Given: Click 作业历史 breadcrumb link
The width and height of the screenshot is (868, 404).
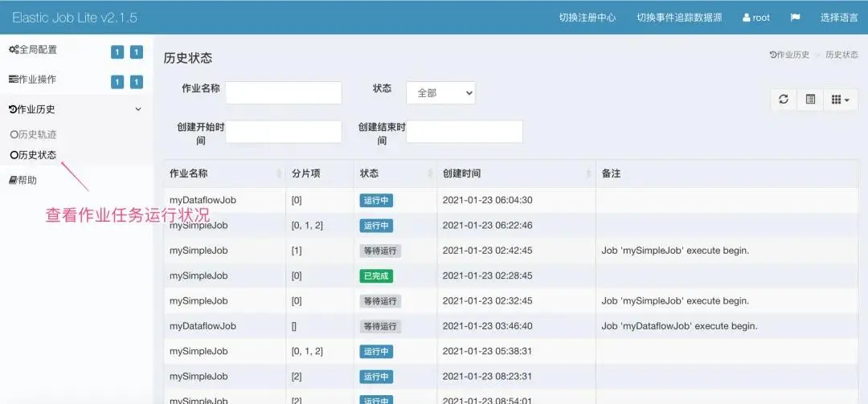Looking at the screenshot, I should 789,55.
